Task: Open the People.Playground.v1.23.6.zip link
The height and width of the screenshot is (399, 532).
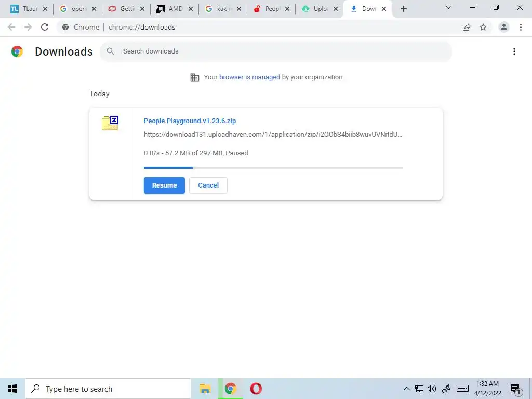Action: pos(190,121)
